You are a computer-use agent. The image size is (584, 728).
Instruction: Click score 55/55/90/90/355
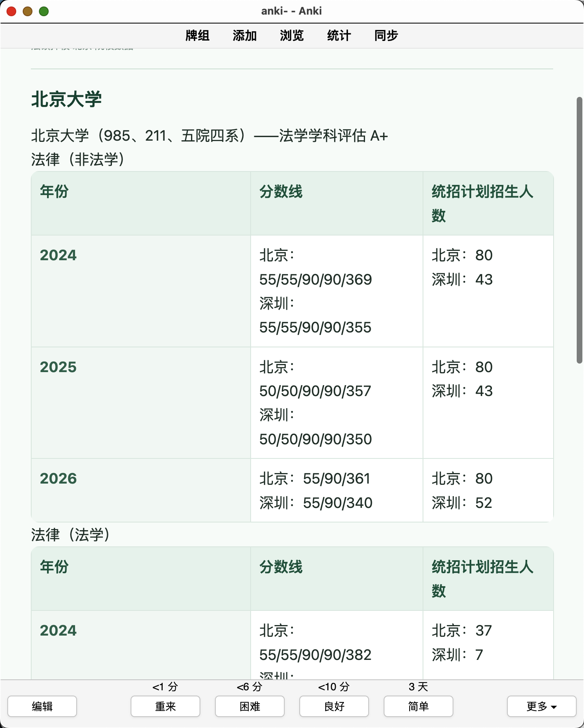[x=316, y=327]
